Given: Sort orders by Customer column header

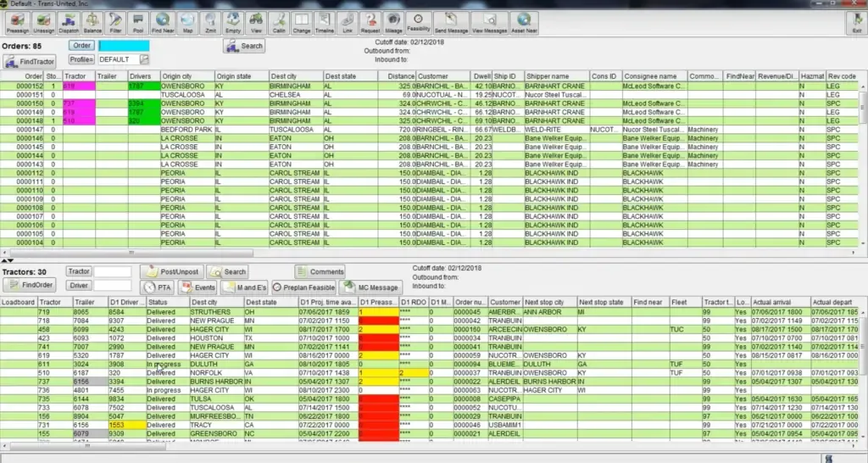Looking at the screenshot, I should point(442,76).
